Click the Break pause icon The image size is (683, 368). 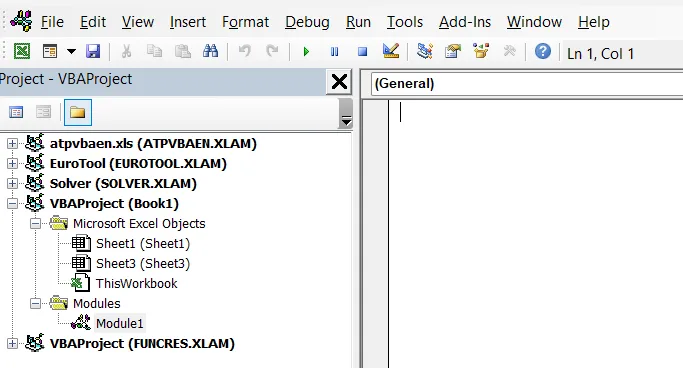point(335,52)
